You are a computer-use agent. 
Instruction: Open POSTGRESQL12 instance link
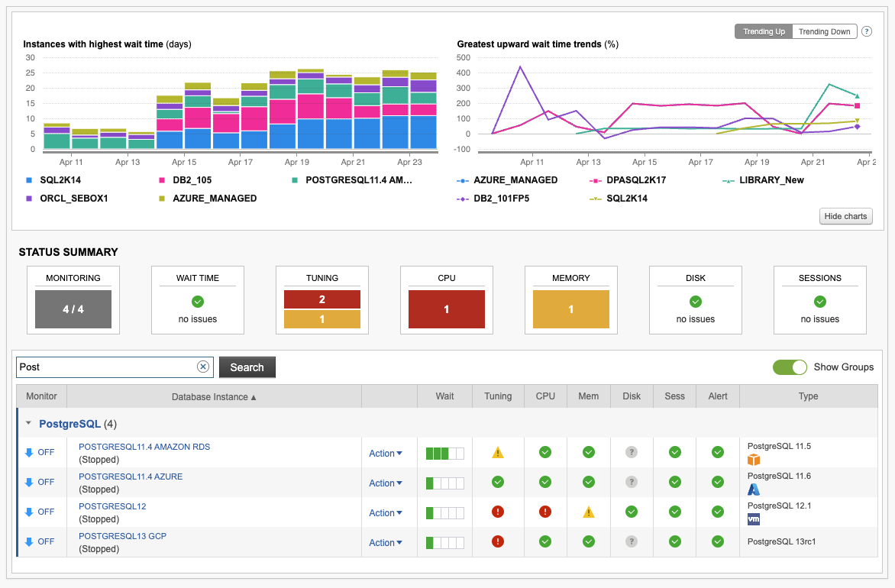112,506
